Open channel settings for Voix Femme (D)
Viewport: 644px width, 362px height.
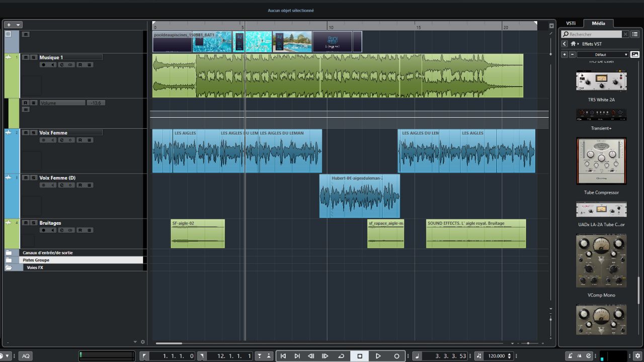click(62, 185)
